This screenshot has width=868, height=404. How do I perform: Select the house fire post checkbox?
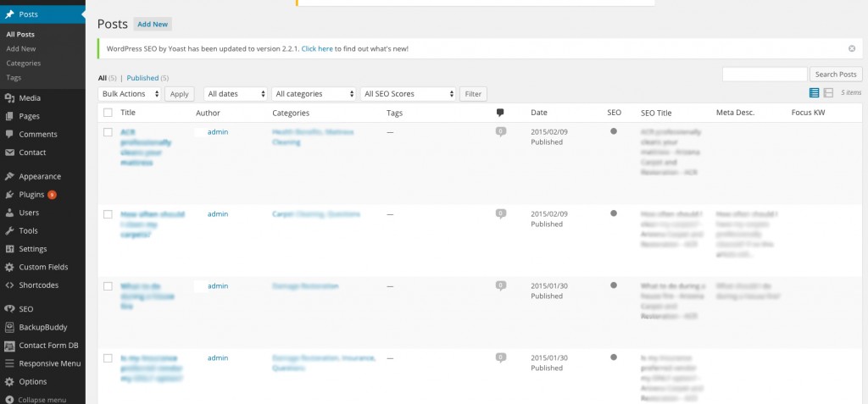point(108,286)
